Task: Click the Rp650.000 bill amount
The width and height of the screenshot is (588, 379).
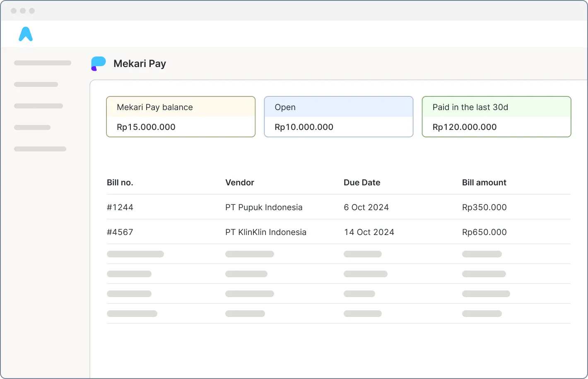Action: [484, 232]
